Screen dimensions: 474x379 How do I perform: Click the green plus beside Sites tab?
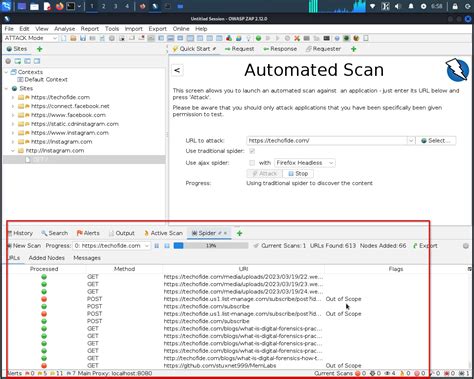(x=39, y=49)
